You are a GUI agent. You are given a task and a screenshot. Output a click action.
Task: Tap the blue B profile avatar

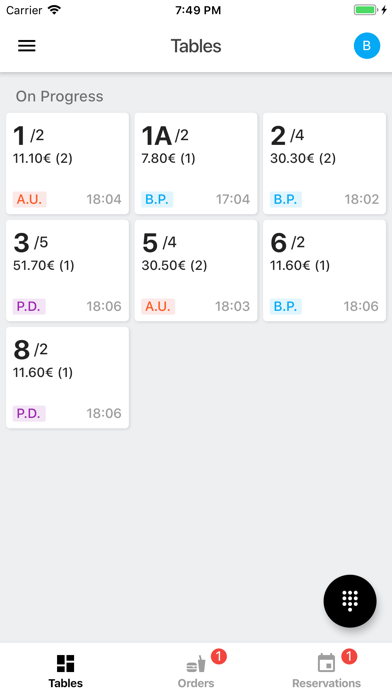pos(367,46)
